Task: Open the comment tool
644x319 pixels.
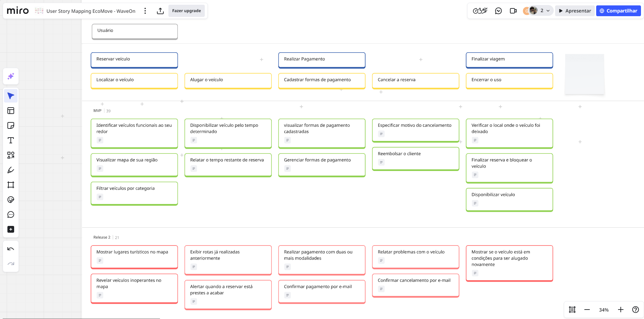Action: (11, 214)
